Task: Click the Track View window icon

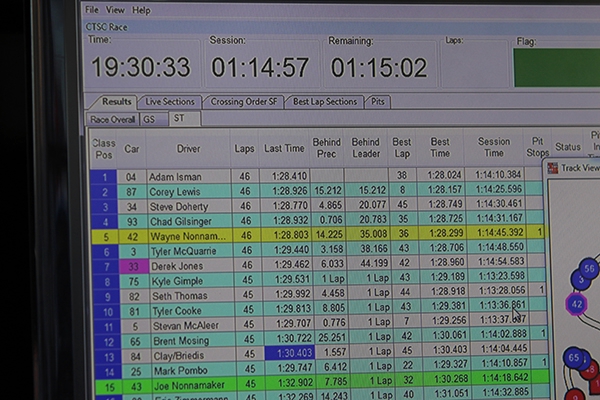Action: coord(553,169)
